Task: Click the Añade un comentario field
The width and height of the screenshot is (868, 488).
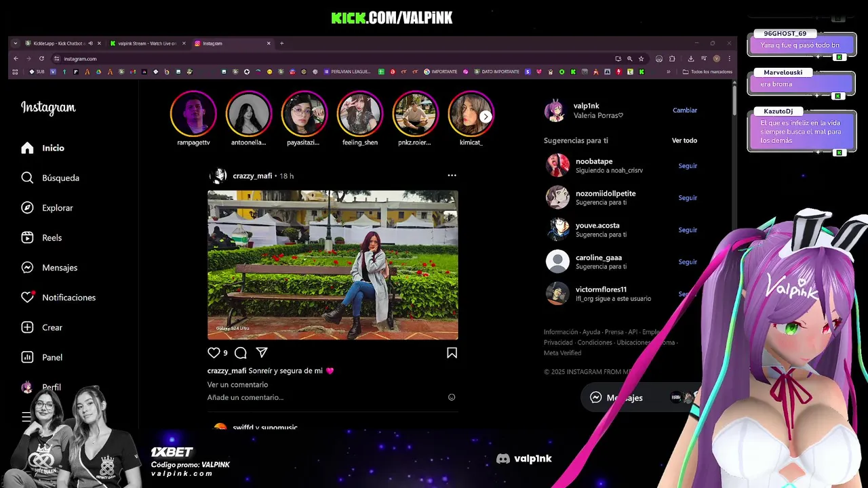Action: (x=325, y=397)
